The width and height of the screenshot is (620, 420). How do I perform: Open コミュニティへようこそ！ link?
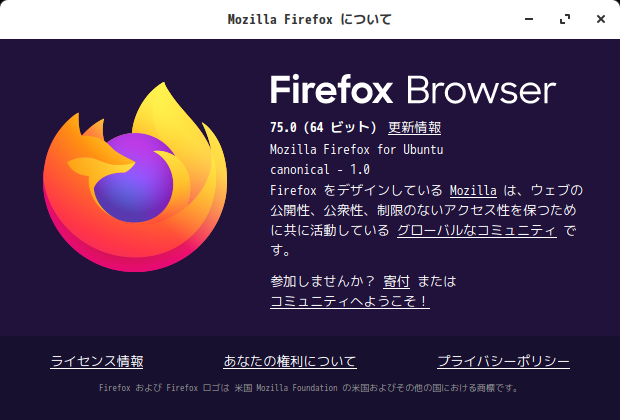pos(350,301)
